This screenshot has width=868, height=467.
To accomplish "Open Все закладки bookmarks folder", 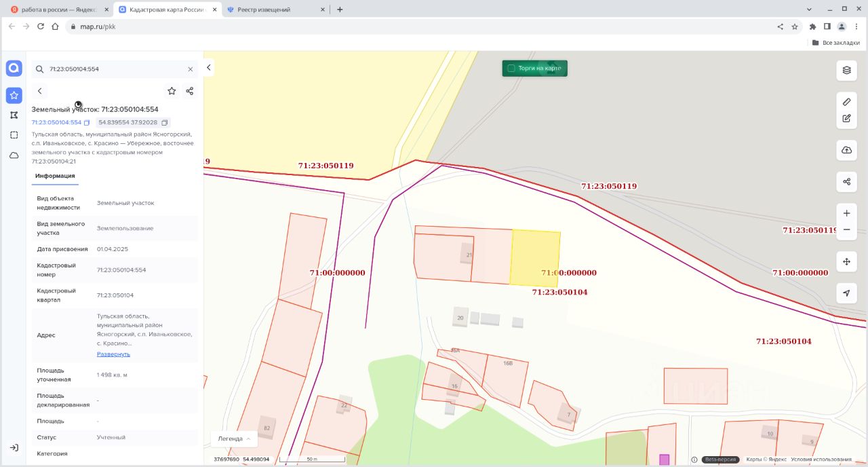I will [x=835, y=42].
